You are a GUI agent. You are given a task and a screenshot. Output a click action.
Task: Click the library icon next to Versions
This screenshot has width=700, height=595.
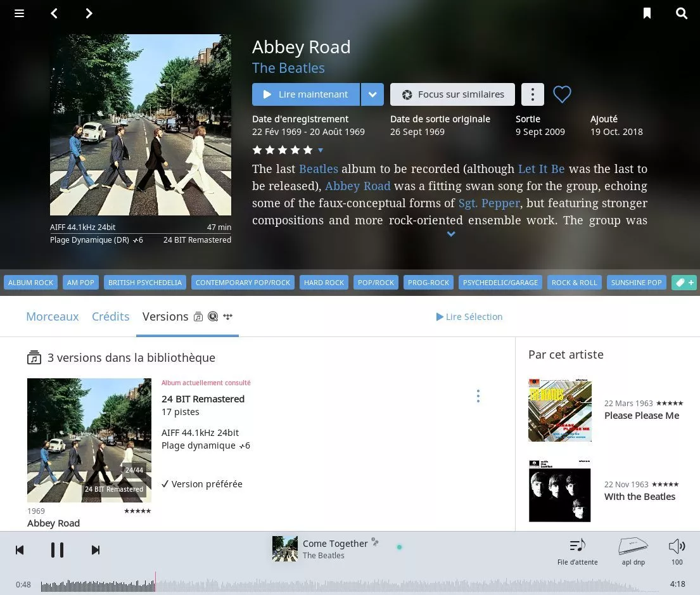[198, 317]
